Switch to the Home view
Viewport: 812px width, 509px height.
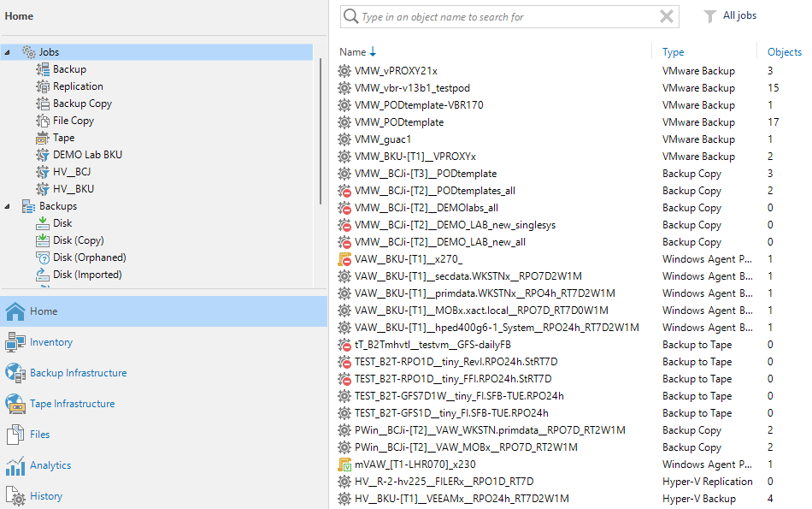coord(44,311)
